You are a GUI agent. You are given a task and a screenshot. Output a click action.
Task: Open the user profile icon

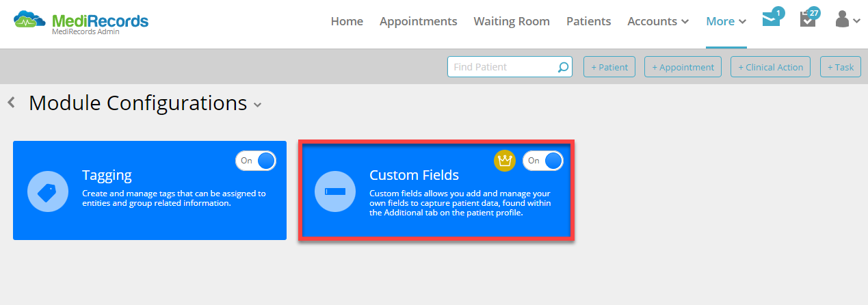847,19
